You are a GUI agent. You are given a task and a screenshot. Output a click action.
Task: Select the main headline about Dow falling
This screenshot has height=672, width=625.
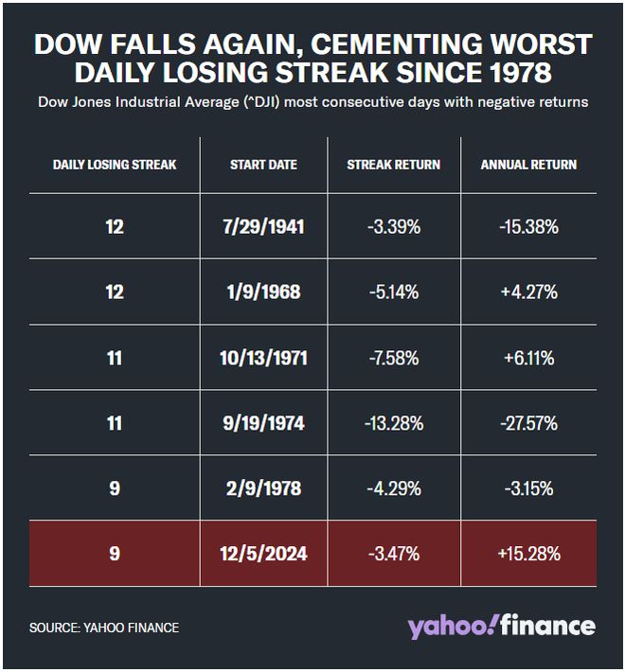(x=312, y=58)
